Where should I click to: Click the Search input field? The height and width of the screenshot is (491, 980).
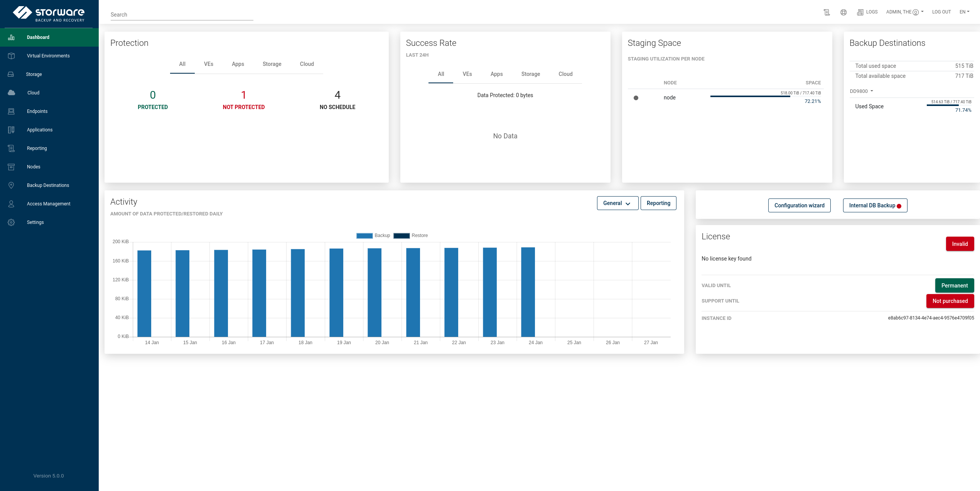[x=182, y=15]
